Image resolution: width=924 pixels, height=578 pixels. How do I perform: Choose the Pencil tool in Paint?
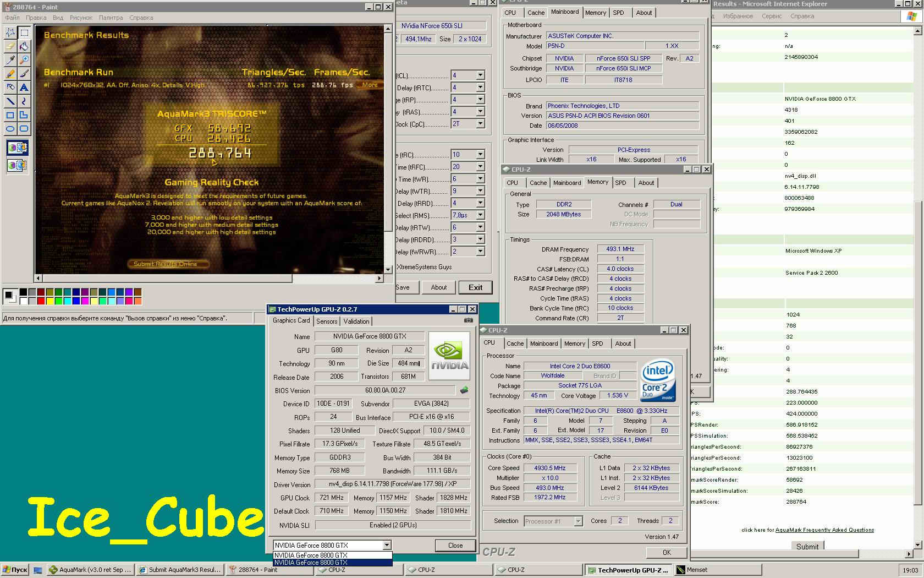pyautogui.click(x=10, y=74)
